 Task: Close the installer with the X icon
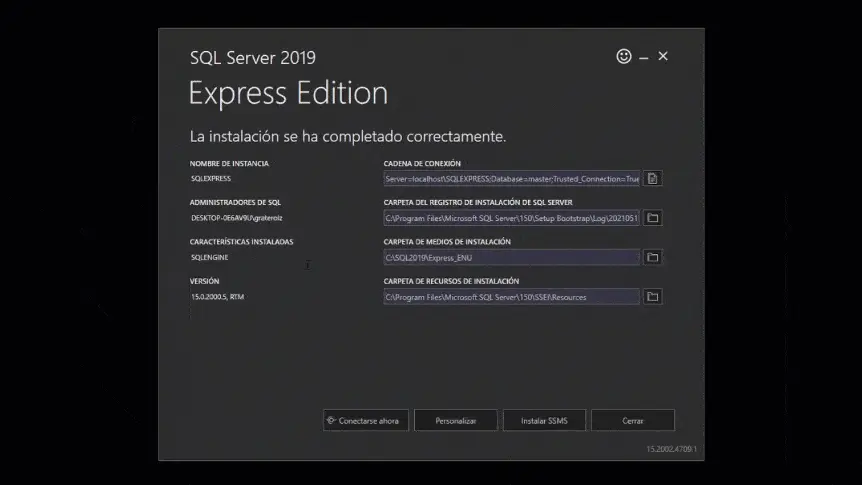click(x=663, y=57)
